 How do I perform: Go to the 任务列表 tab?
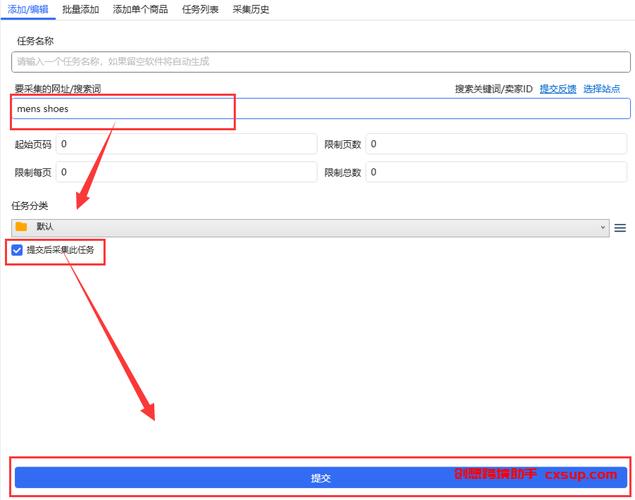tap(200, 9)
